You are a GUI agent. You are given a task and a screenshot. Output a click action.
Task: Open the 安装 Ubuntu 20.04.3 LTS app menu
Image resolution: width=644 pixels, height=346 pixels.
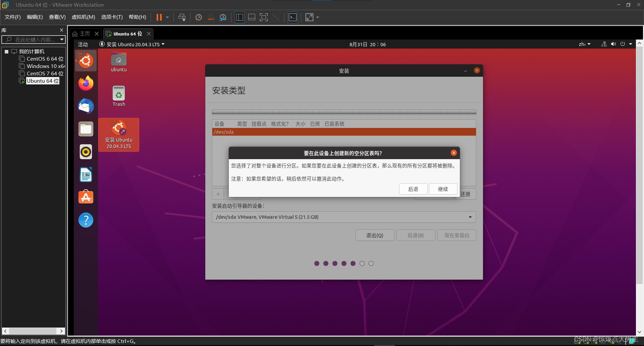(132, 45)
